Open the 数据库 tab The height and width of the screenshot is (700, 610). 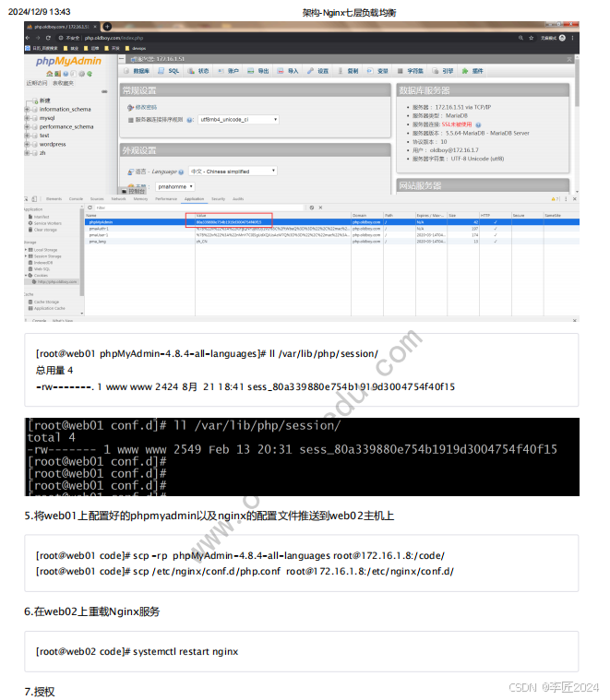(137, 71)
